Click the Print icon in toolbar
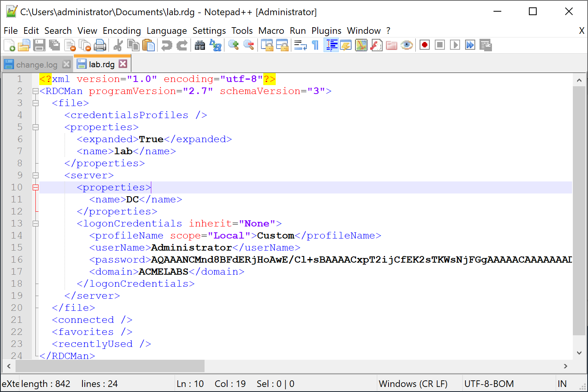The width and height of the screenshot is (588, 392). click(100, 45)
